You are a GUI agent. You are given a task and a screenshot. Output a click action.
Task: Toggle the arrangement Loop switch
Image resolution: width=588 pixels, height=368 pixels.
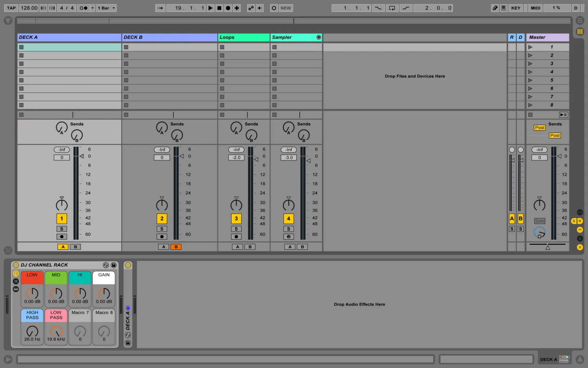pyautogui.click(x=392, y=8)
